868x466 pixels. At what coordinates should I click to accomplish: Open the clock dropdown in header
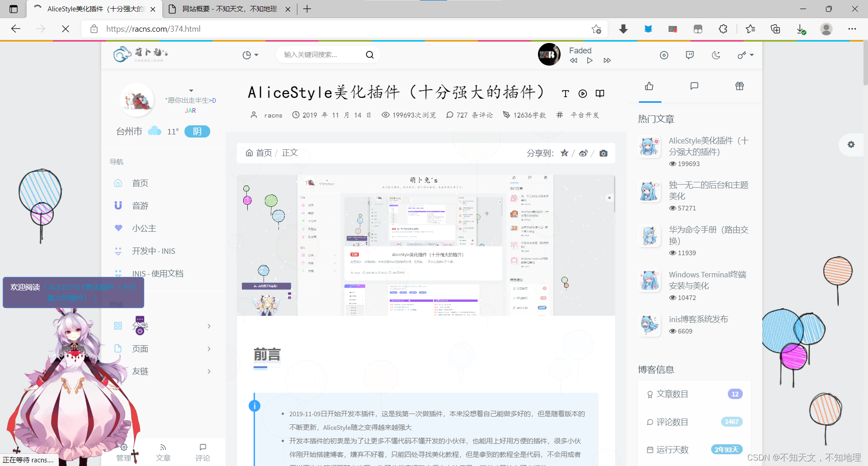pyautogui.click(x=250, y=55)
